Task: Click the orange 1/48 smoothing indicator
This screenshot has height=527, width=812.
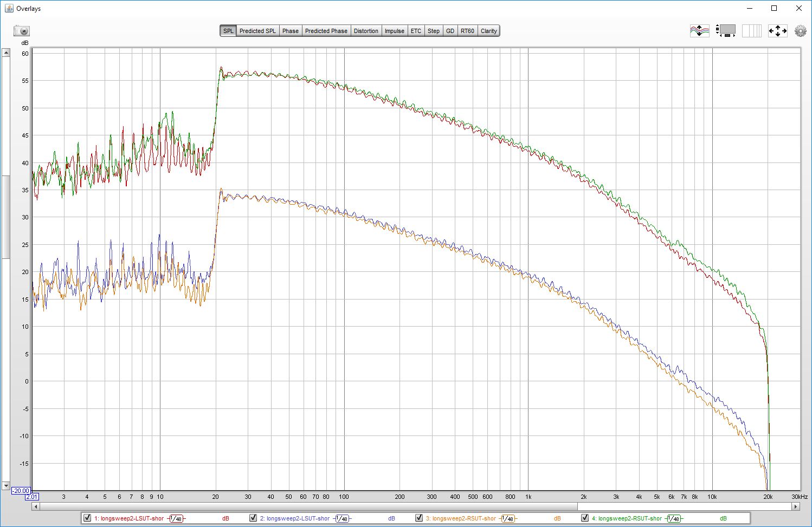Action: click(508, 518)
